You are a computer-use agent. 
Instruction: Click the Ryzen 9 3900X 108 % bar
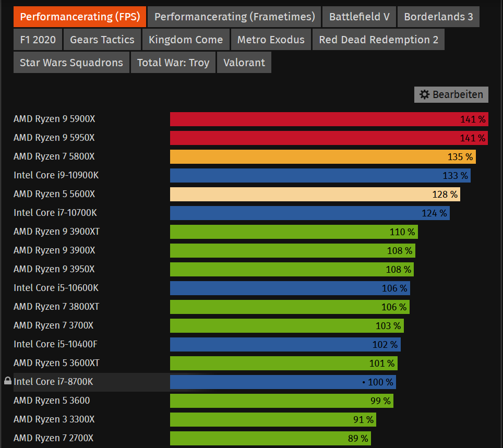(x=293, y=250)
